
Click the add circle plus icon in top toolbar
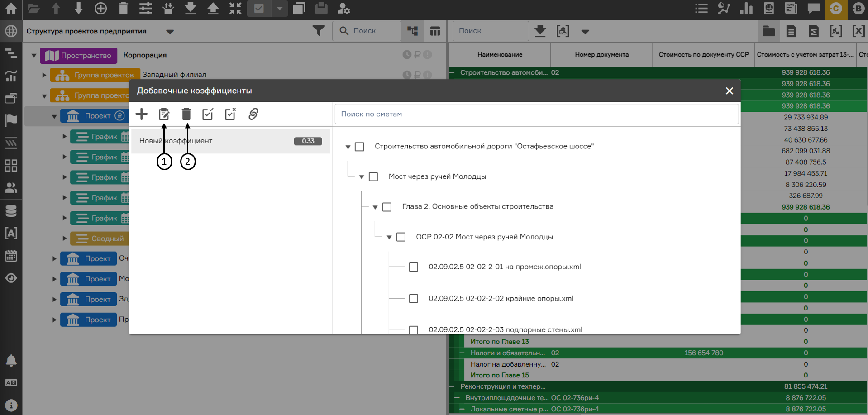pos(100,9)
